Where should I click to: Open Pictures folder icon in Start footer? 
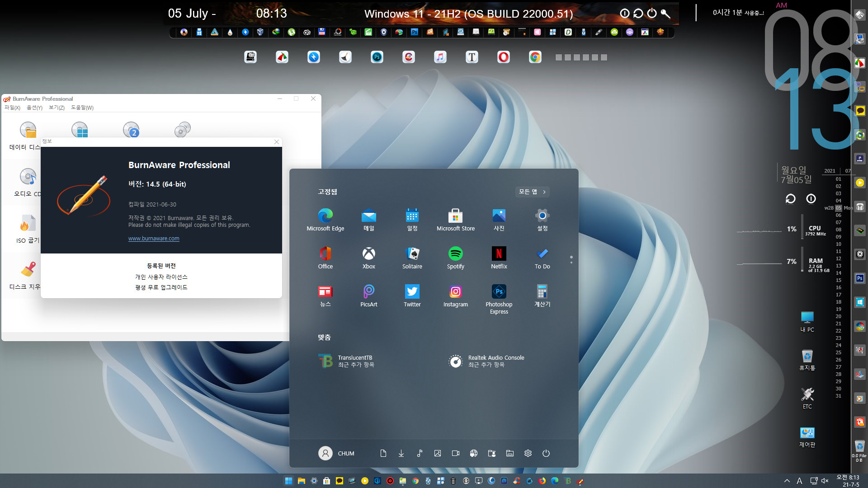(x=438, y=453)
